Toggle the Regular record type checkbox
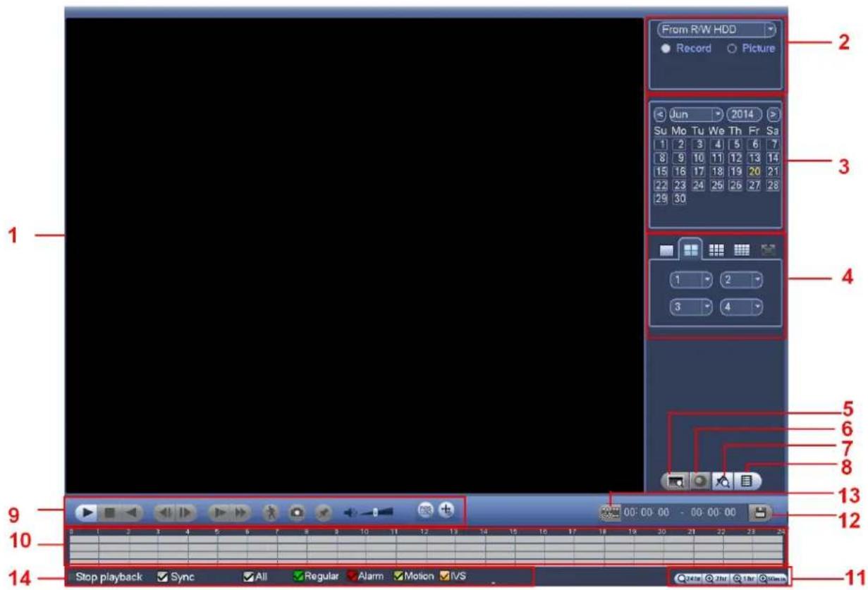Viewport: 868px width, 590px height. click(298, 577)
